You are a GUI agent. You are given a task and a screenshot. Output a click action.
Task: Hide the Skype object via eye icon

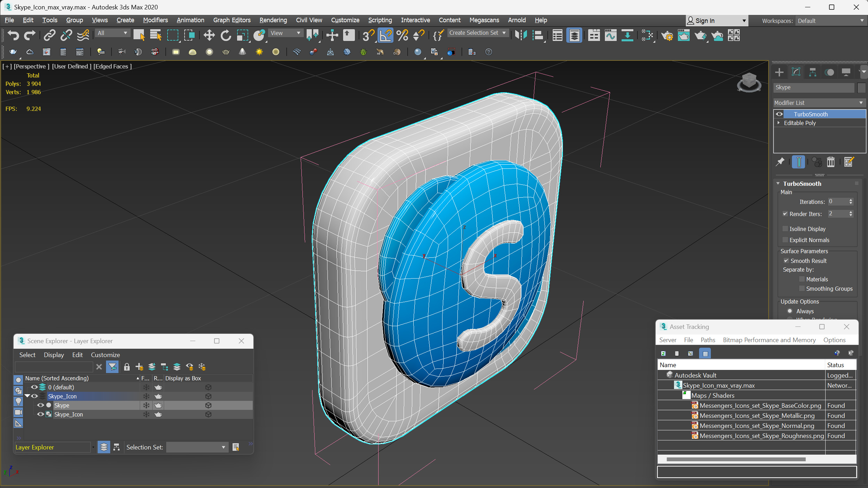41,405
